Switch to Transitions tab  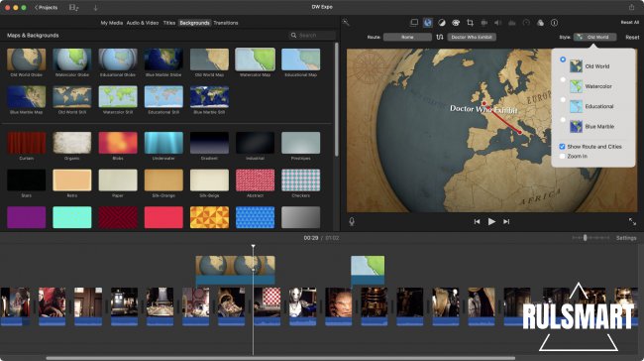226,23
